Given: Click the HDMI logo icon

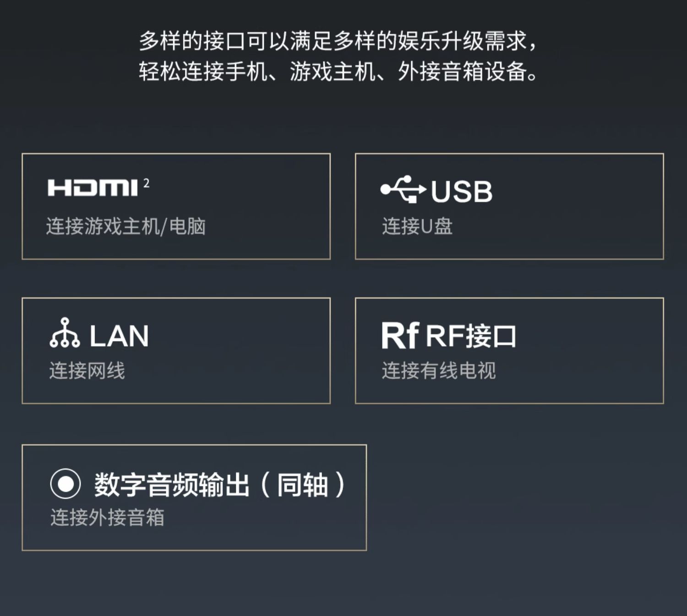Looking at the screenshot, I should coord(93,188).
